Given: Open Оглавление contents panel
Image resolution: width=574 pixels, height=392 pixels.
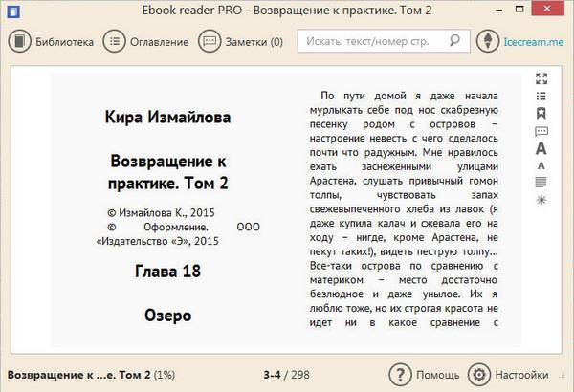Looking at the screenshot, I should click(x=146, y=42).
